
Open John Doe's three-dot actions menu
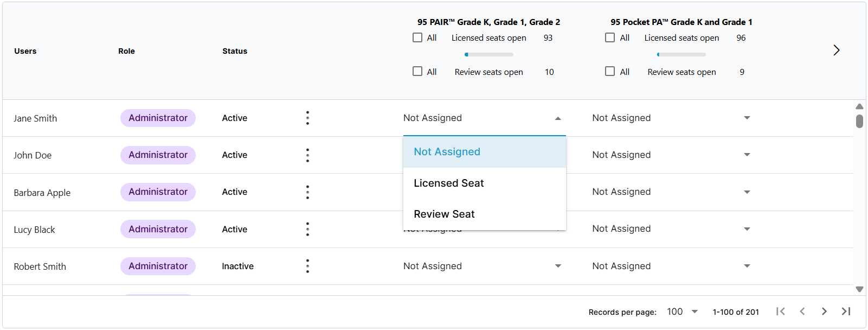click(x=307, y=155)
